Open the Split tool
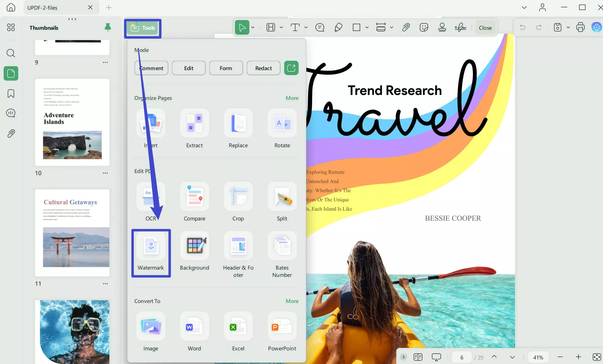Viewport: 603px width, 364px height. [x=282, y=202]
